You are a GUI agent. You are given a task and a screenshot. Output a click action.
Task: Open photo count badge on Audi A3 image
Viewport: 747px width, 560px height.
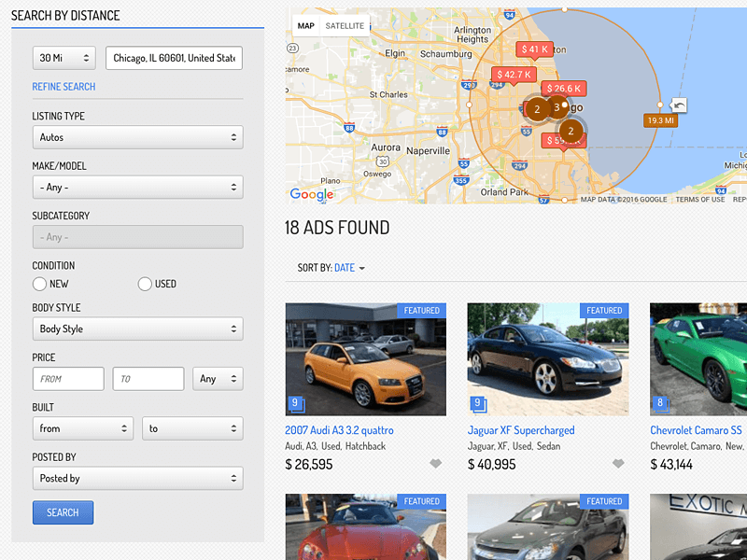click(x=296, y=404)
